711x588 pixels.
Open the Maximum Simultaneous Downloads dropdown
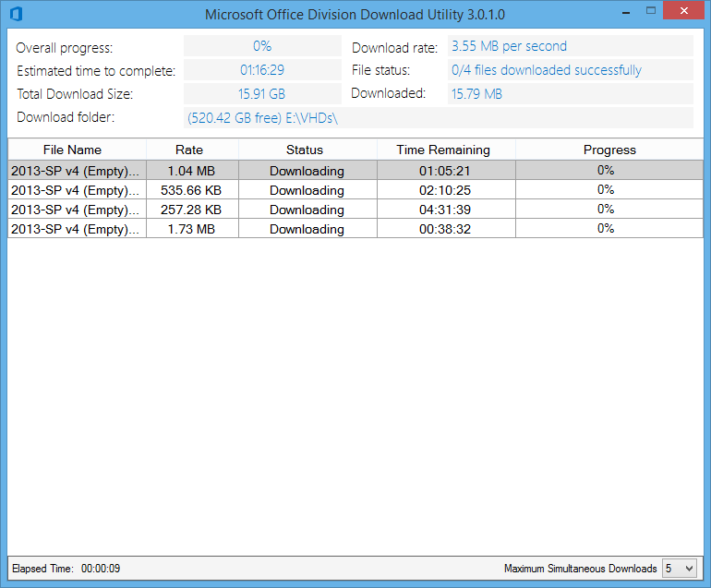click(679, 568)
